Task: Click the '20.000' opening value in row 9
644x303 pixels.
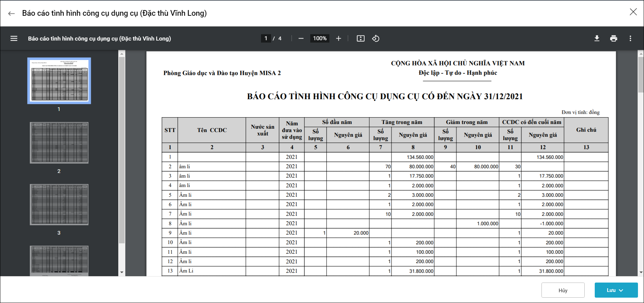Action: click(361, 233)
